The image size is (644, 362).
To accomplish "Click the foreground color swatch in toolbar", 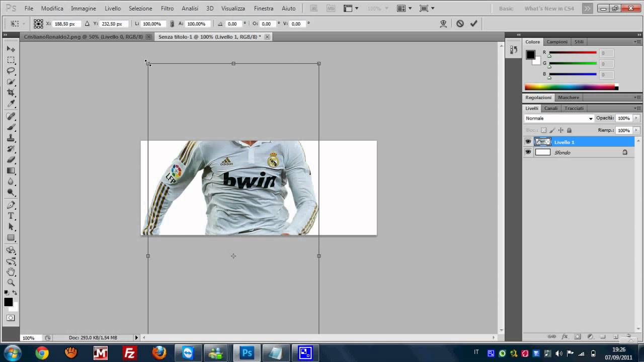I will tap(8, 302).
